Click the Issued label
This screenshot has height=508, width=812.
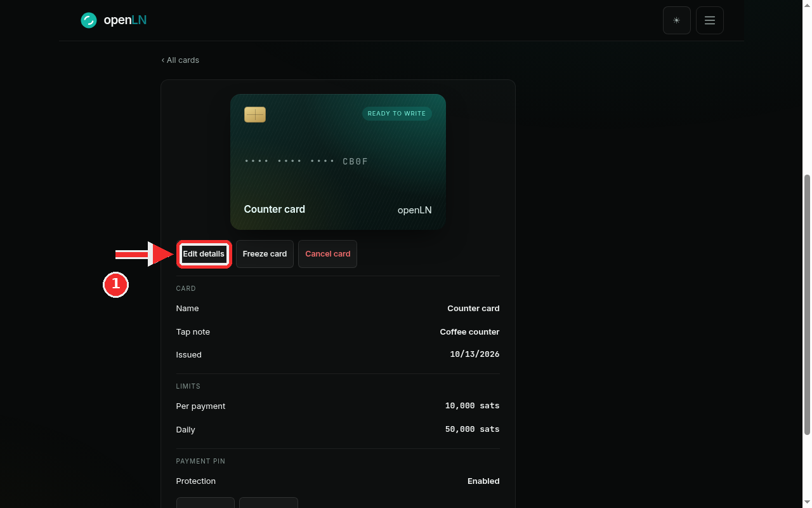click(188, 355)
